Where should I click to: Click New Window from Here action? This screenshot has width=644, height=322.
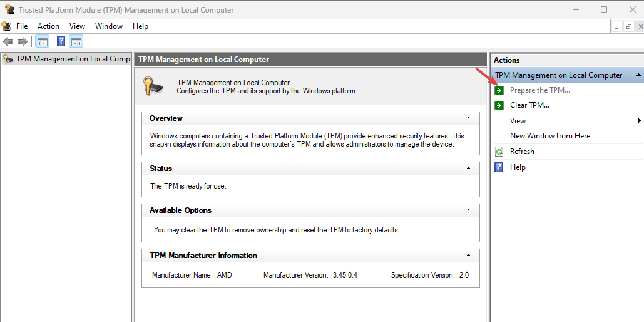point(550,136)
